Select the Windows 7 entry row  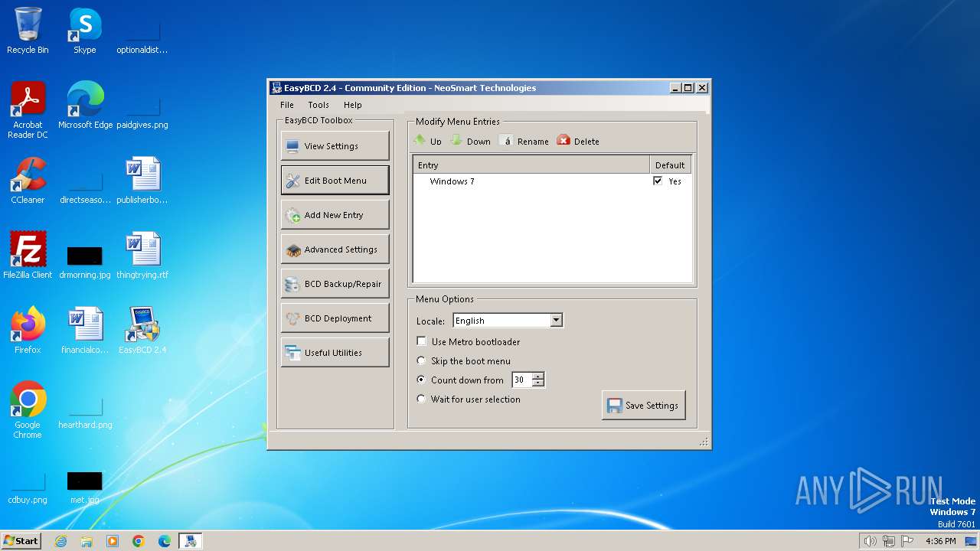552,181
